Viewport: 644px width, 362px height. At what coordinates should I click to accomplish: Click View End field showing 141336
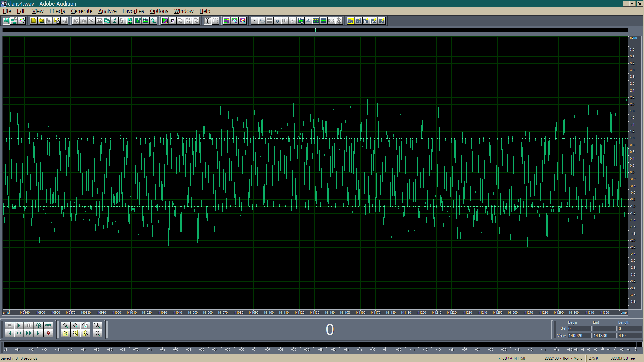604,335
